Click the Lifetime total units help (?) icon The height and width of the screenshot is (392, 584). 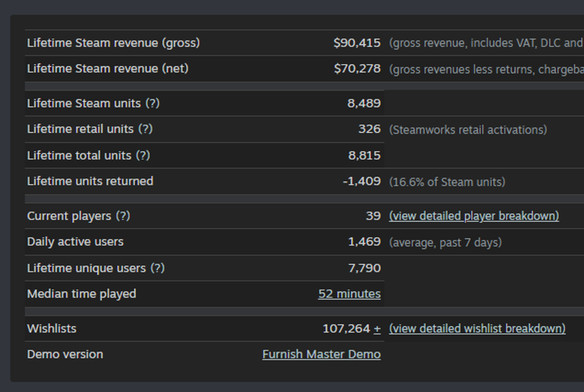pyautogui.click(x=143, y=155)
